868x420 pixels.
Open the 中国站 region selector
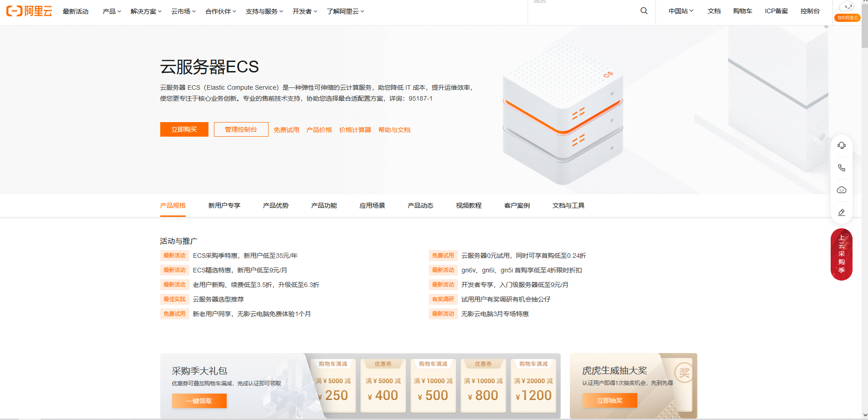tap(680, 10)
